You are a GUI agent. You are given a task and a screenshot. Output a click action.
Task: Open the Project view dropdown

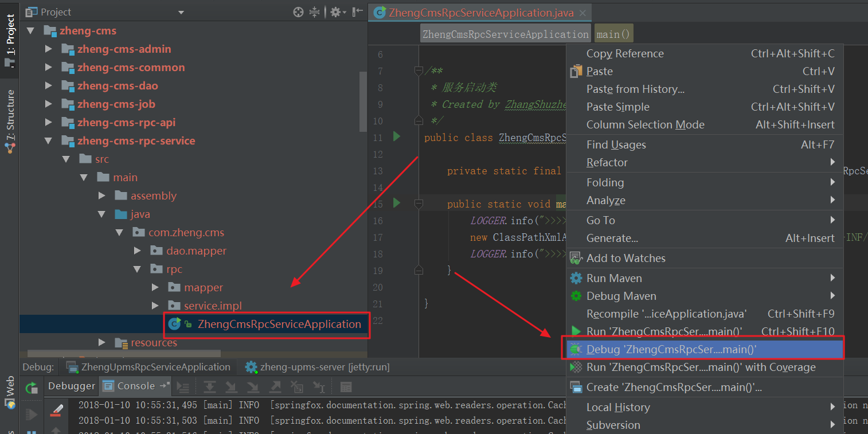pos(181,12)
